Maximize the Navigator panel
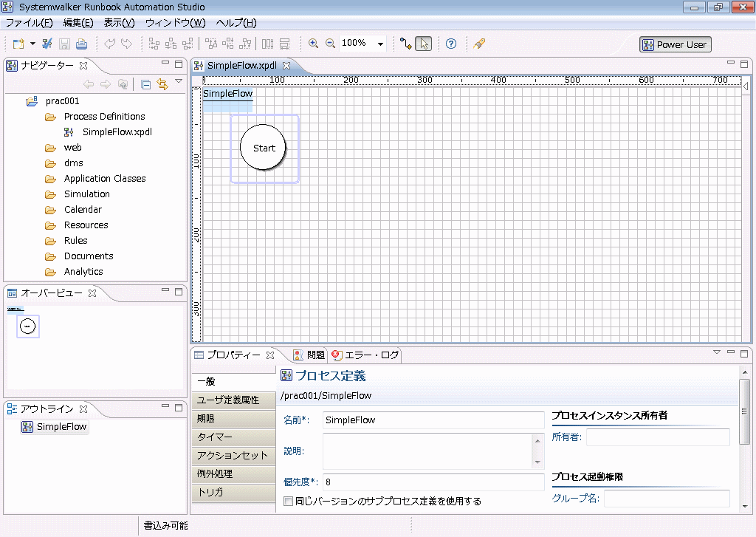Image resolution: width=756 pixels, height=537 pixels. pos(179,64)
